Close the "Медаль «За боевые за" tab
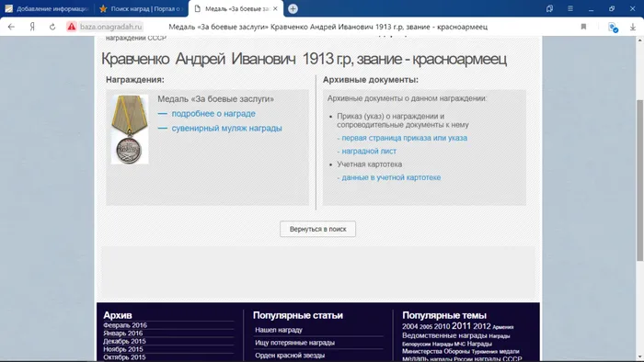 (275, 8)
